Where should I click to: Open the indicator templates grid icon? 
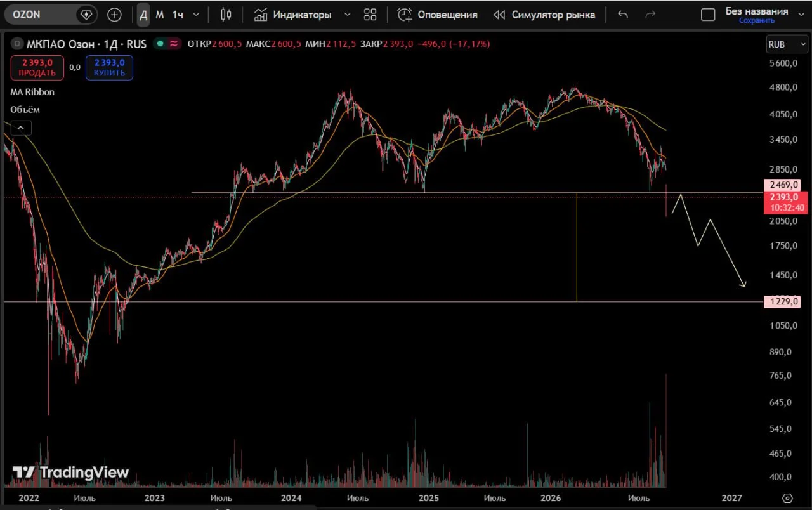click(370, 15)
